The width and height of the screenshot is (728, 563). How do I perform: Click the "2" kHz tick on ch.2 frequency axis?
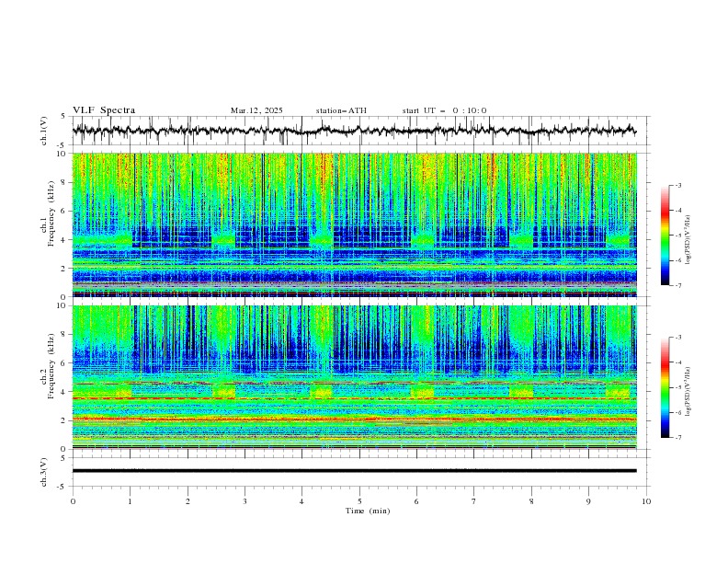click(64, 420)
